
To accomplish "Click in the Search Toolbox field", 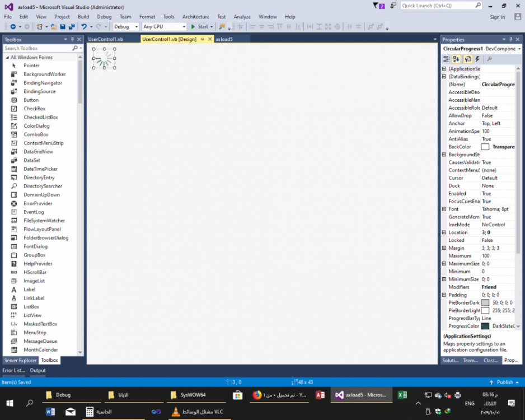I will 37,49.
